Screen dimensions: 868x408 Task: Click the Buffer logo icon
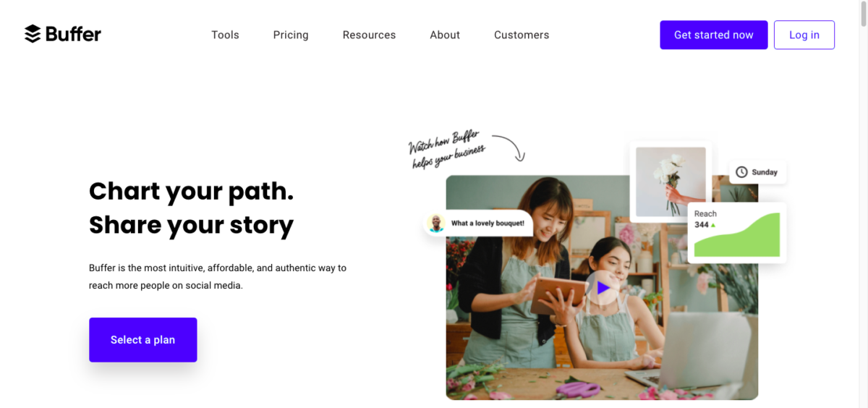(33, 34)
